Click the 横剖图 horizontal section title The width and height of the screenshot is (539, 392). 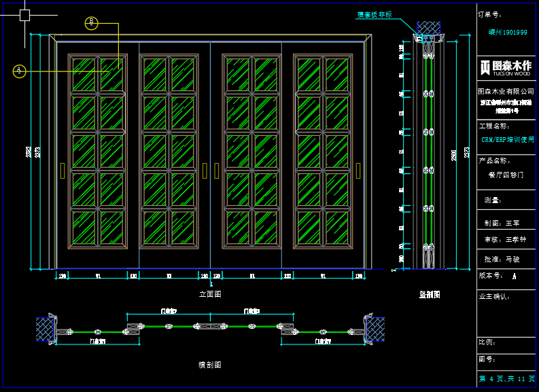210,365
